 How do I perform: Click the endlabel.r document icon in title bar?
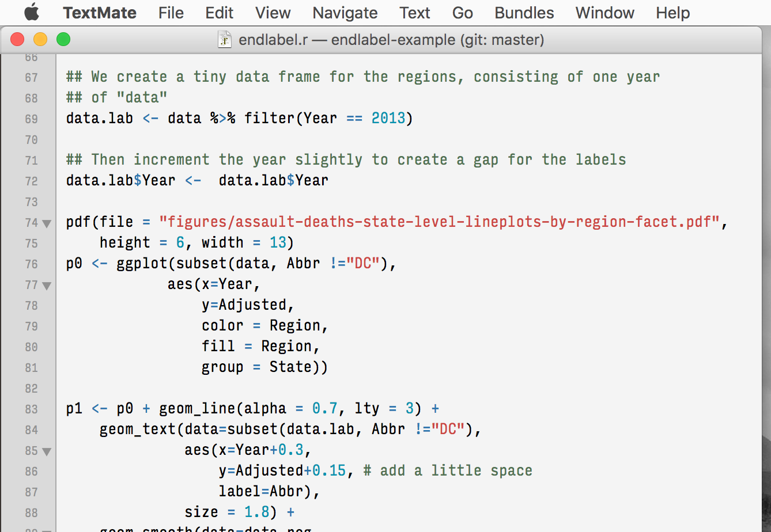click(224, 40)
